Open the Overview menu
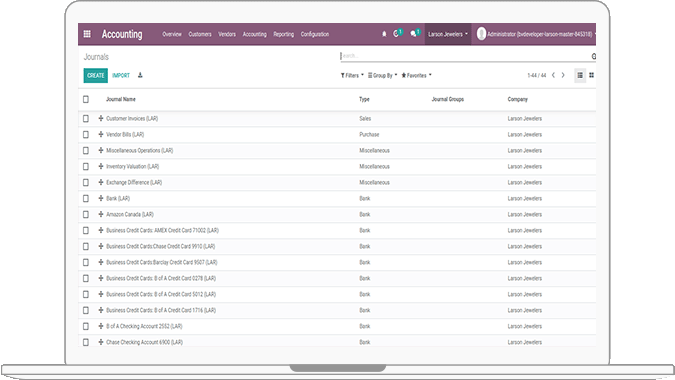Screen dimensions: 675x380 click(x=172, y=34)
